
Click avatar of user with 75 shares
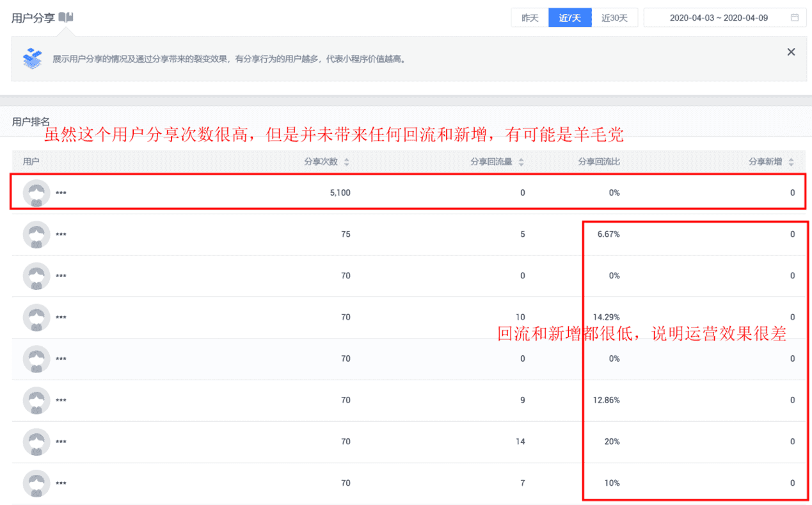(36, 235)
